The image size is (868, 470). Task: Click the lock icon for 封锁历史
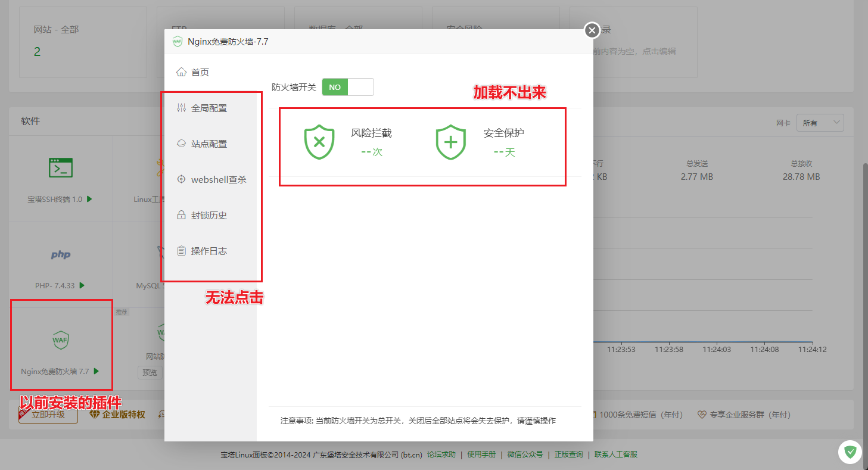pyautogui.click(x=182, y=215)
